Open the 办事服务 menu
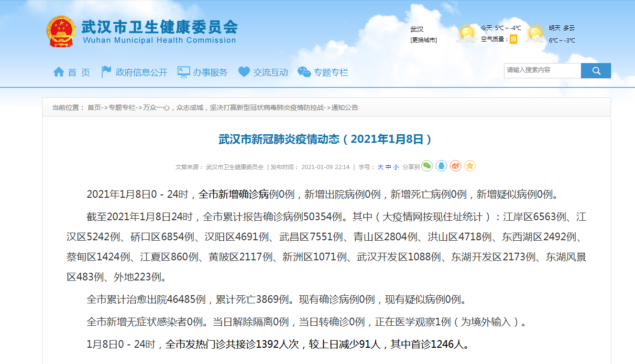This screenshot has width=635, height=364. coord(210,73)
